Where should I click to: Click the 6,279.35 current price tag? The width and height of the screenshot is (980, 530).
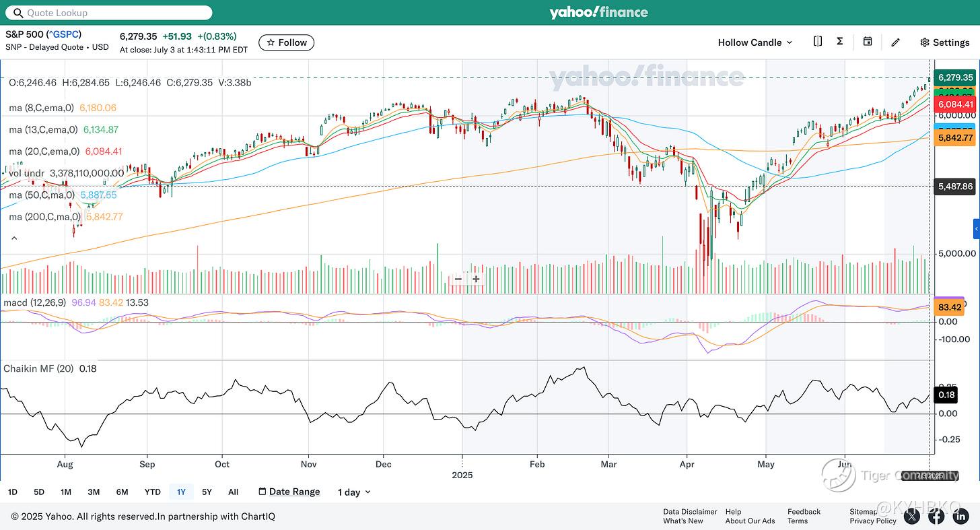955,77
